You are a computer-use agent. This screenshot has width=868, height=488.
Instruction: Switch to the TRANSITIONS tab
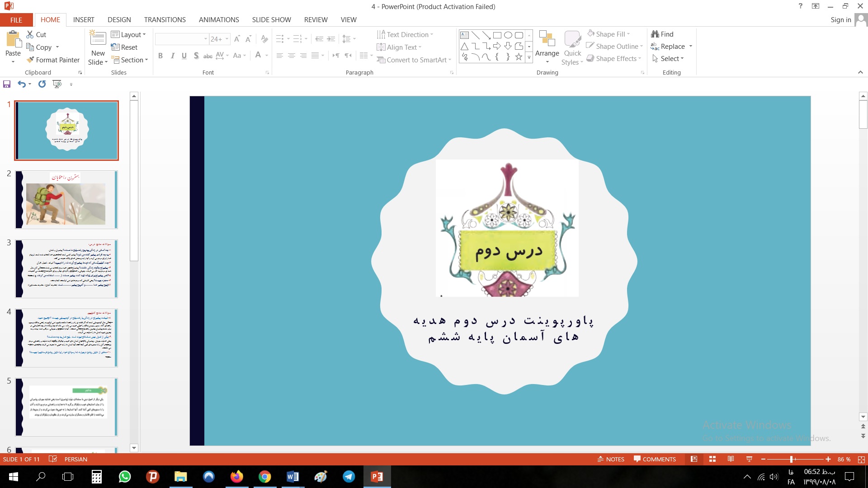point(165,20)
